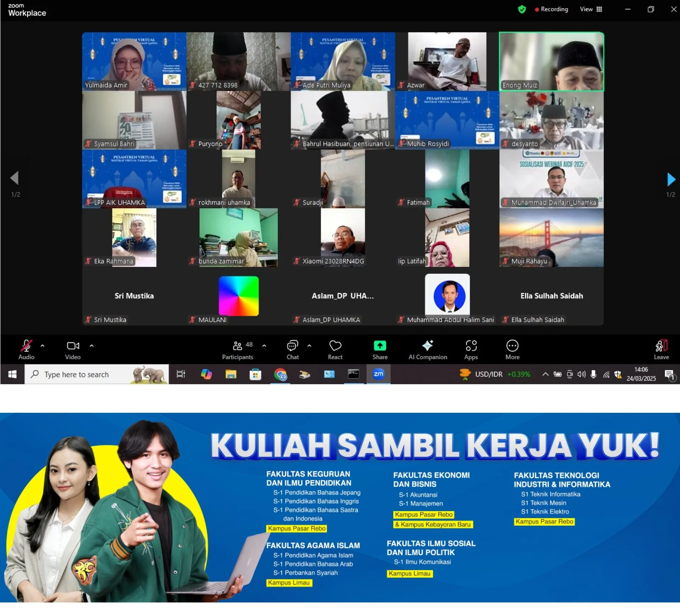Check the green encryption shield icon

[x=522, y=9]
